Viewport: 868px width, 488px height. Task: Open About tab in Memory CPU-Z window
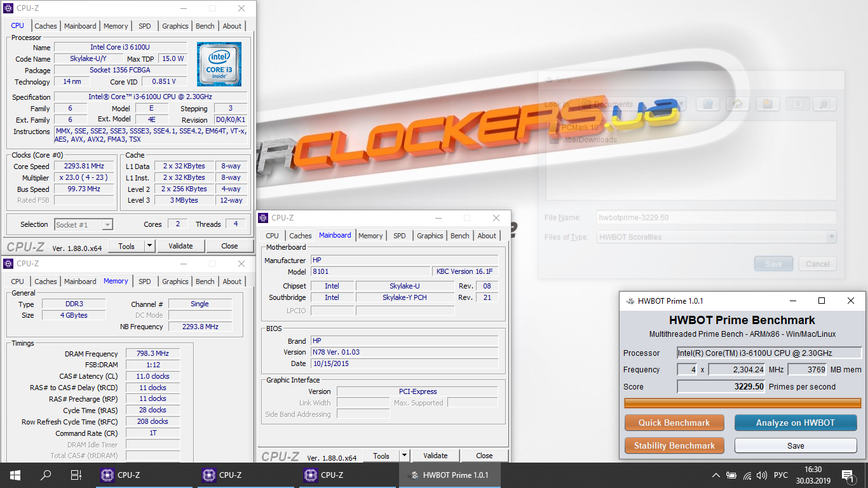232,281
